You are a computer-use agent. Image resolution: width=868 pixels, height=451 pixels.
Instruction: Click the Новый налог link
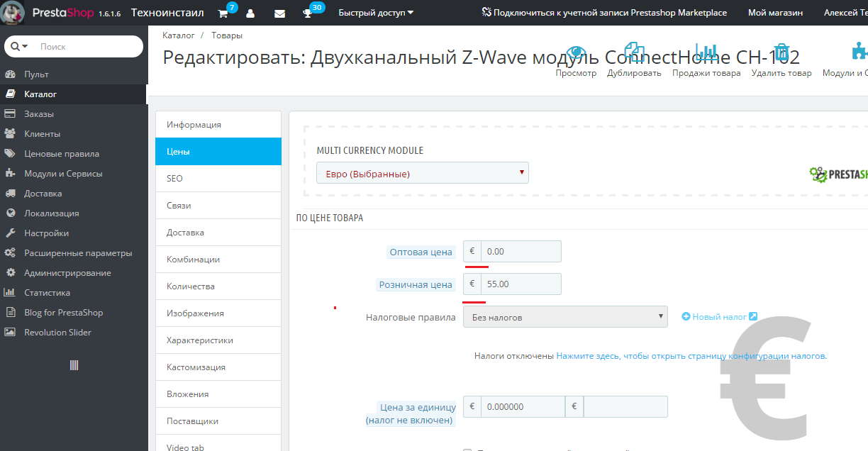pyautogui.click(x=719, y=317)
